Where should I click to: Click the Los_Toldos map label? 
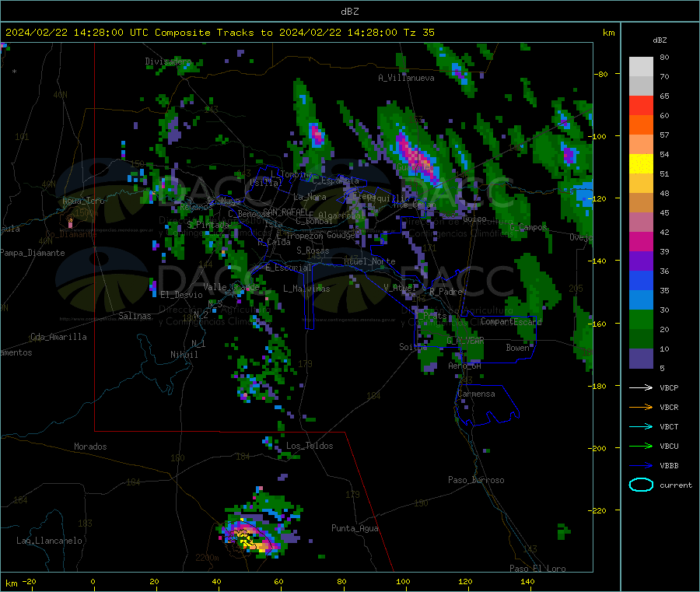point(310,446)
